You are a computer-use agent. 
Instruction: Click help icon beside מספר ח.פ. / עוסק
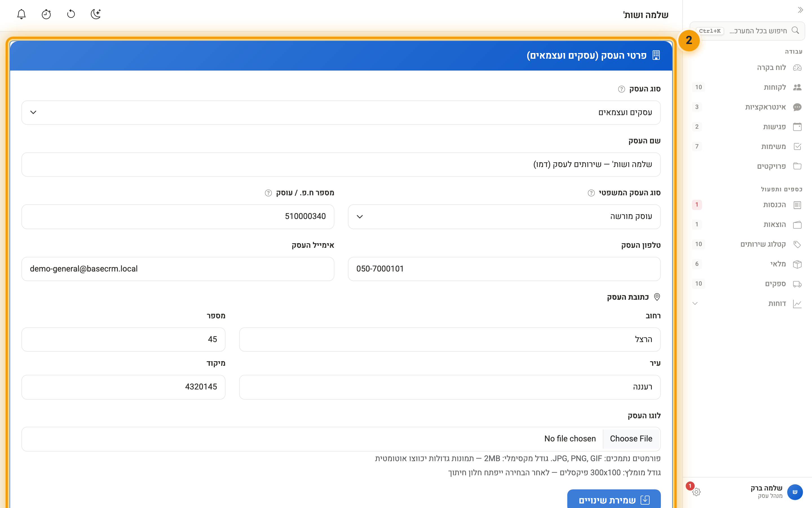click(268, 193)
